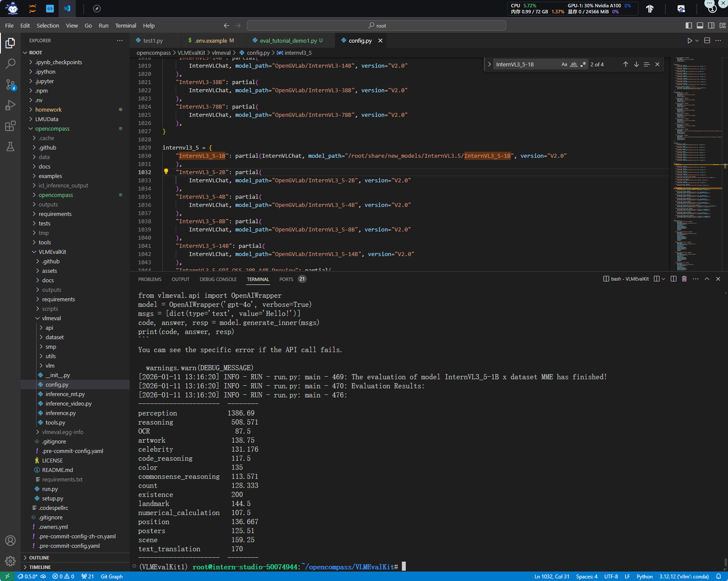Open the run button dropdown arrow
Screen dimensions: 728x581
pos(697,41)
